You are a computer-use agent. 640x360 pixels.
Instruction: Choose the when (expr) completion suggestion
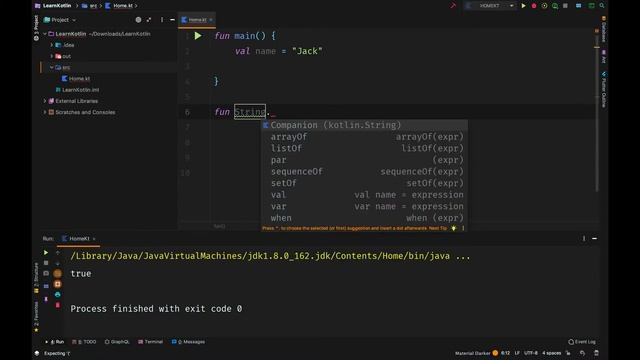[364, 218]
